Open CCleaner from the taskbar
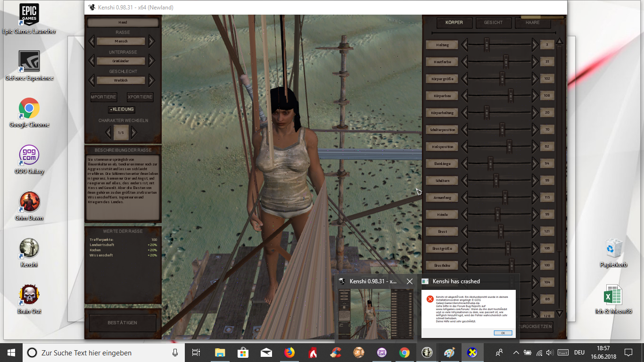The image size is (644, 362). click(x=335, y=352)
